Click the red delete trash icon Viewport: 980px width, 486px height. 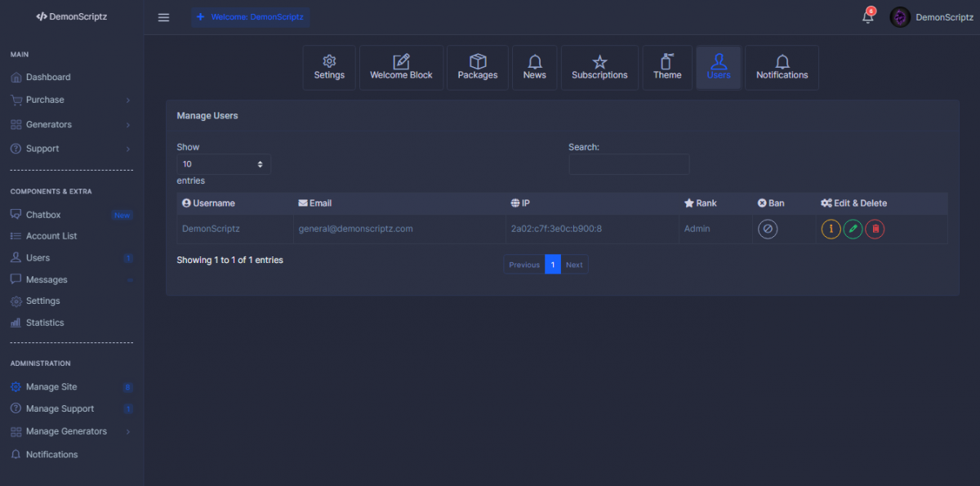point(875,230)
